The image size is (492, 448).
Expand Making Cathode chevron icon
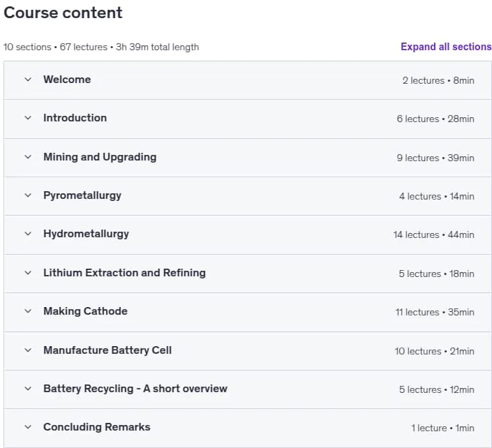28,311
